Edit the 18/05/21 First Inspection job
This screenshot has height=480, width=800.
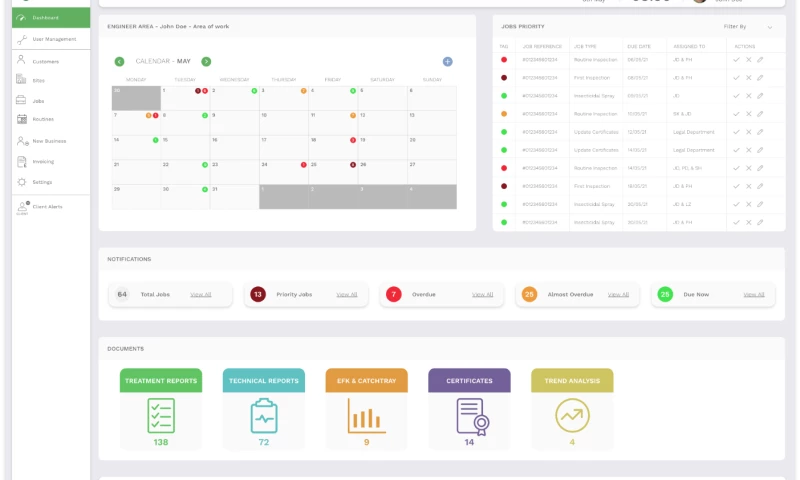[760, 186]
